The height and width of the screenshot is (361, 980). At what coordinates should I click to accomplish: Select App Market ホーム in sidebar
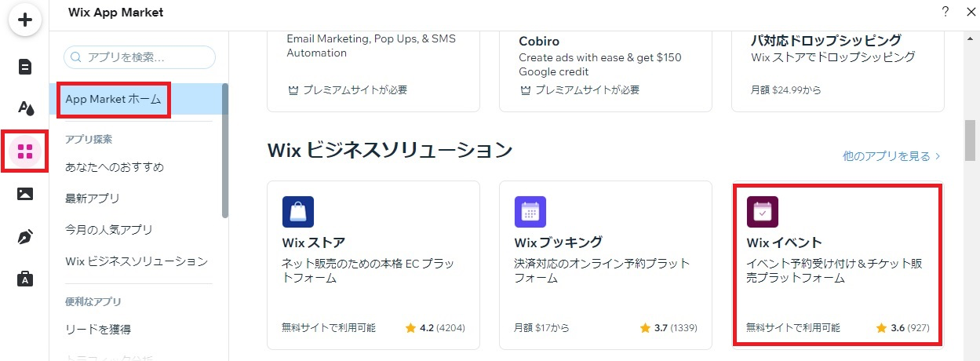114,100
